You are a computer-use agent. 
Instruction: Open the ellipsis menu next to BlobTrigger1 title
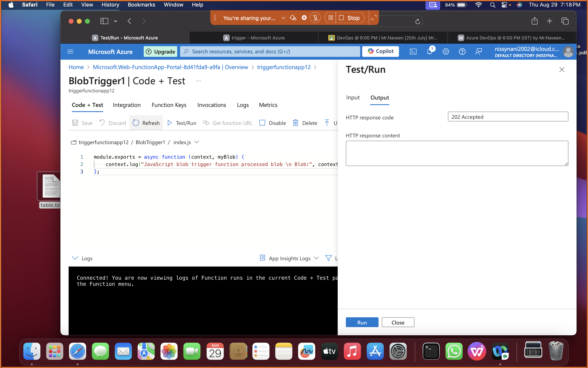(x=198, y=81)
